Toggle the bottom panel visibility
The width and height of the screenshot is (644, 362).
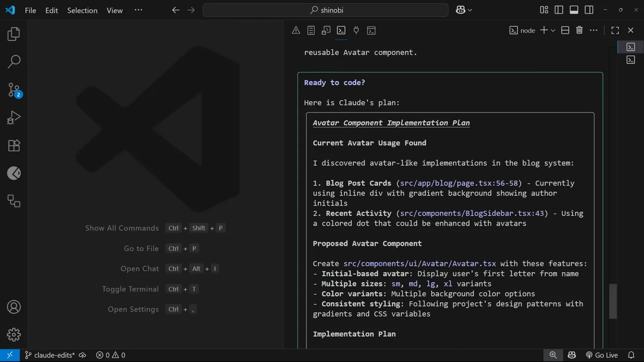tap(574, 10)
